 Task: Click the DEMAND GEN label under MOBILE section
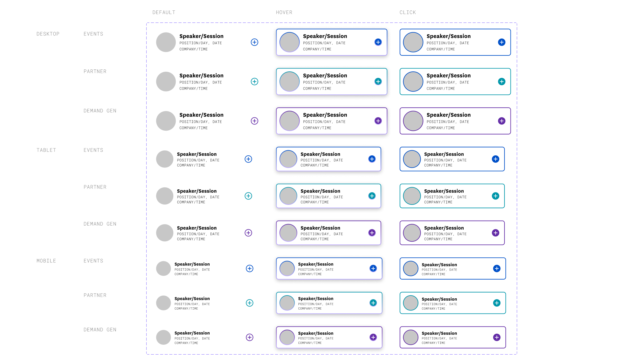point(100,329)
